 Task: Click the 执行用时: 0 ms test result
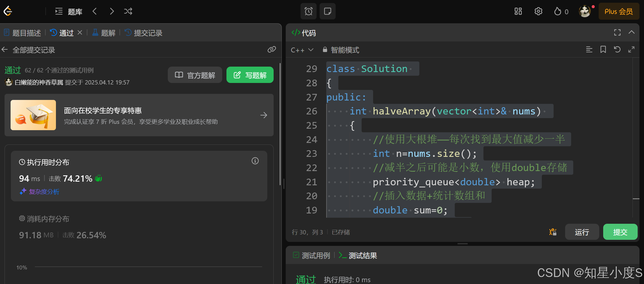pyautogui.click(x=347, y=280)
